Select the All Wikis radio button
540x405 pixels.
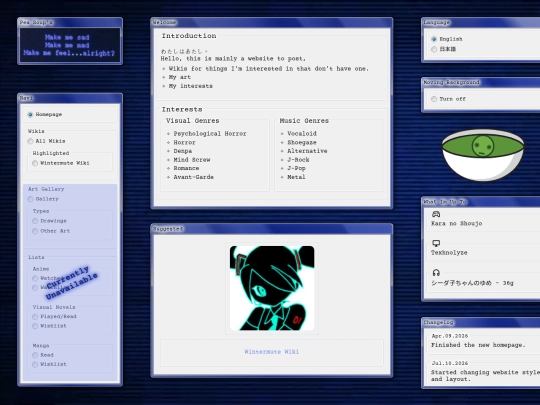click(x=30, y=141)
